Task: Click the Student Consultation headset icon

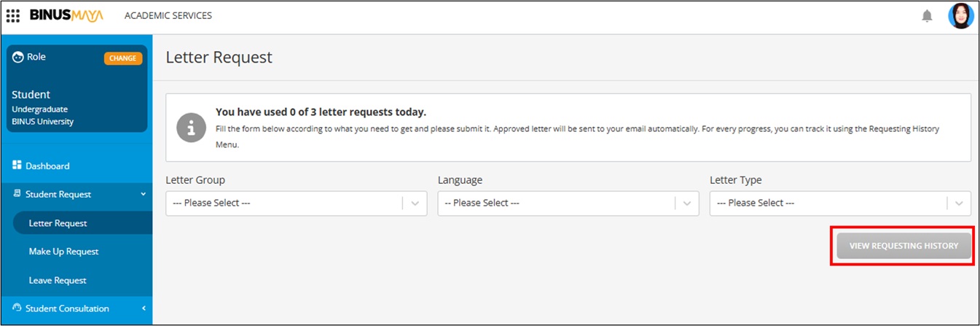Action: coord(17,308)
